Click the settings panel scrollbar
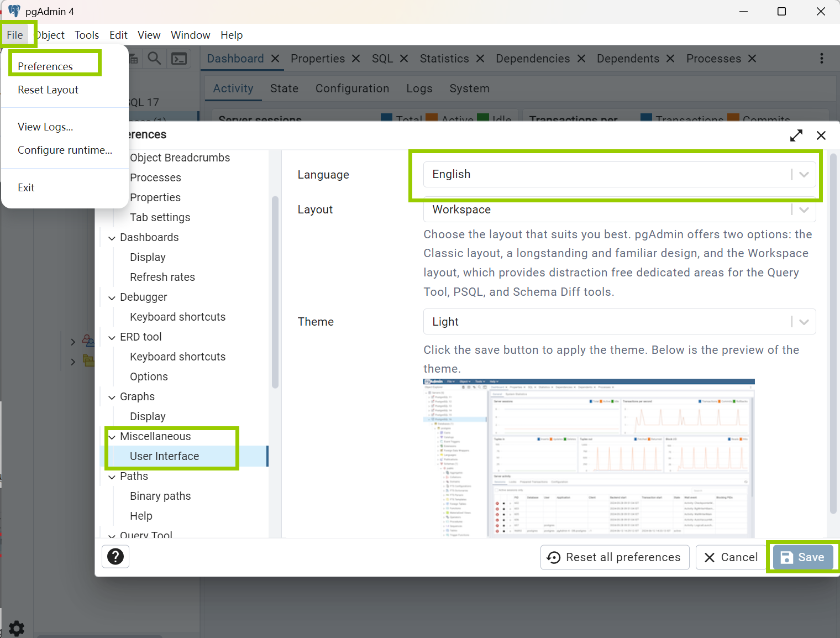Screen dimensions: 840x638 pyautogui.click(x=833, y=334)
